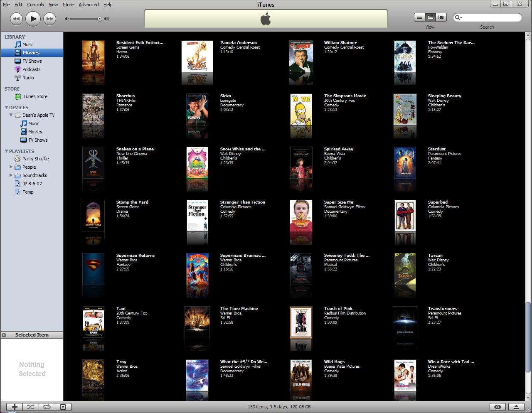Image resolution: width=532 pixels, height=413 pixels.
Task: Collapse the Playlists section
Action: [x=6, y=151]
